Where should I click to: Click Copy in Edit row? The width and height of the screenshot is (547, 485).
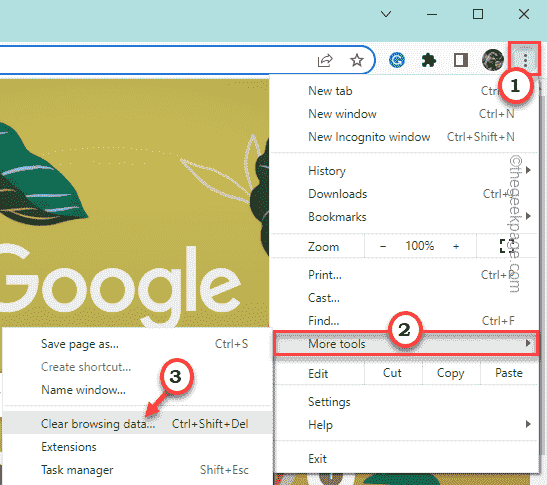click(x=451, y=373)
